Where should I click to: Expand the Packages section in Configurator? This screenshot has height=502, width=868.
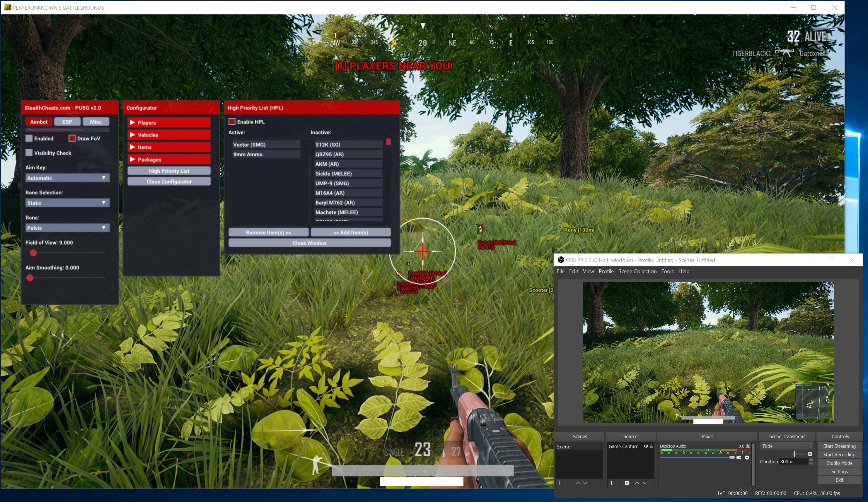(169, 160)
